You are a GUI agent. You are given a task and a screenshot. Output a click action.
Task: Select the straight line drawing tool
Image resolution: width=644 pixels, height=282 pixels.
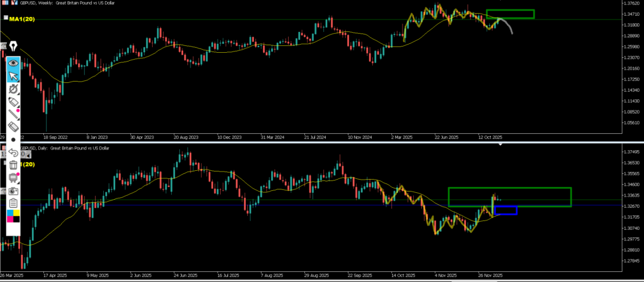click(13, 114)
